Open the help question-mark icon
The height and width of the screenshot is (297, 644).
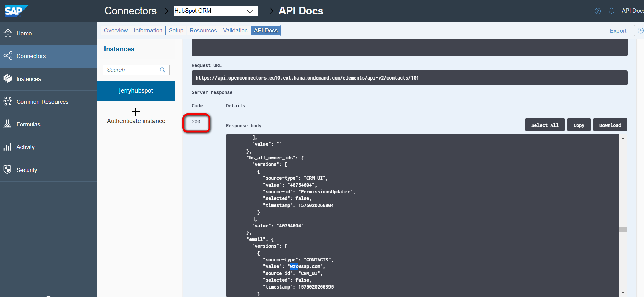click(598, 11)
